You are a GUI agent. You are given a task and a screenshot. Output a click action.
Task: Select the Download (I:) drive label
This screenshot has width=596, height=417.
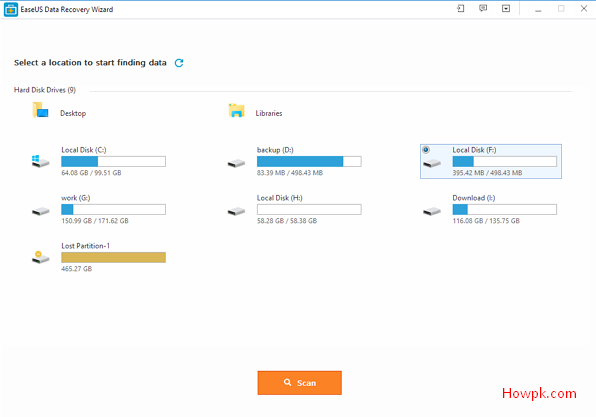[x=474, y=198]
